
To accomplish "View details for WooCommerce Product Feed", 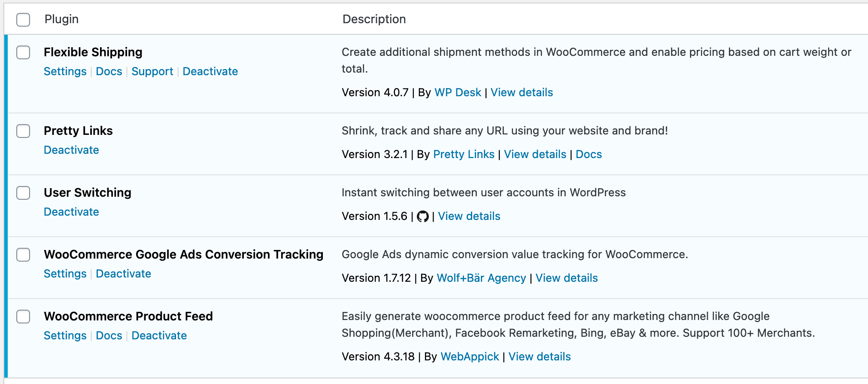I will click(x=540, y=357).
